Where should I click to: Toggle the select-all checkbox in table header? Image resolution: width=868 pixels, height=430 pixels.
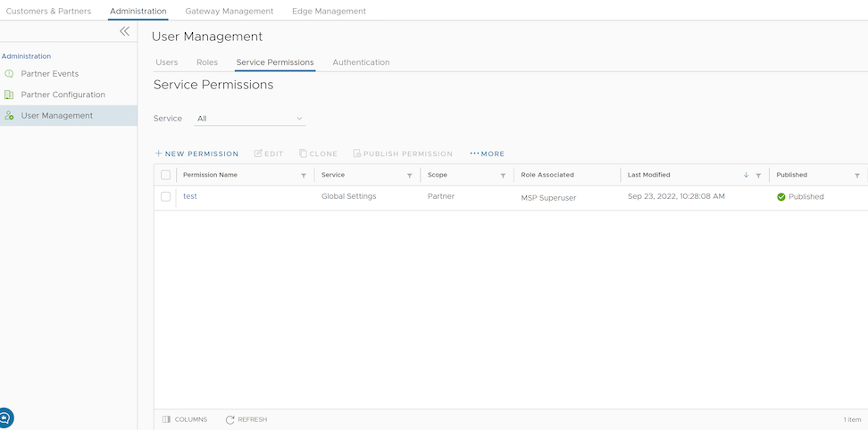tap(165, 176)
